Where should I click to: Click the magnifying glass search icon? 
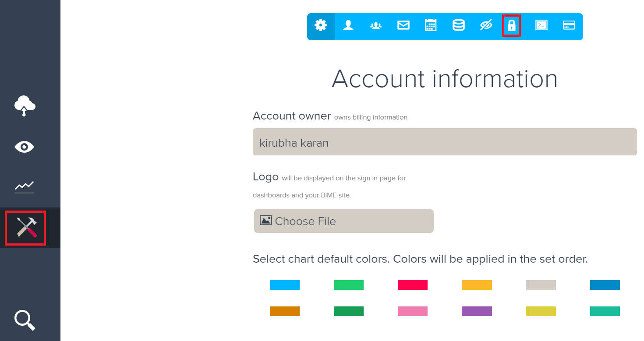pyautogui.click(x=25, y=320)
